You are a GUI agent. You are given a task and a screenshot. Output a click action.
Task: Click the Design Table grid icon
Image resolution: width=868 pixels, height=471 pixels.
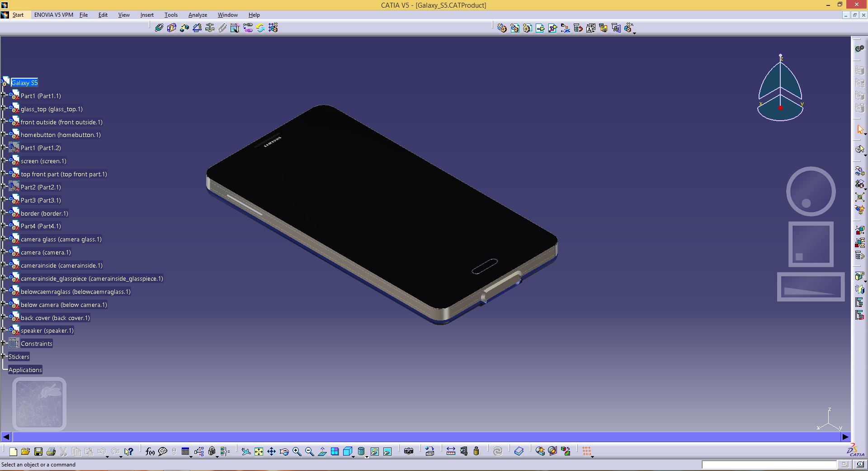click(185, 451)
